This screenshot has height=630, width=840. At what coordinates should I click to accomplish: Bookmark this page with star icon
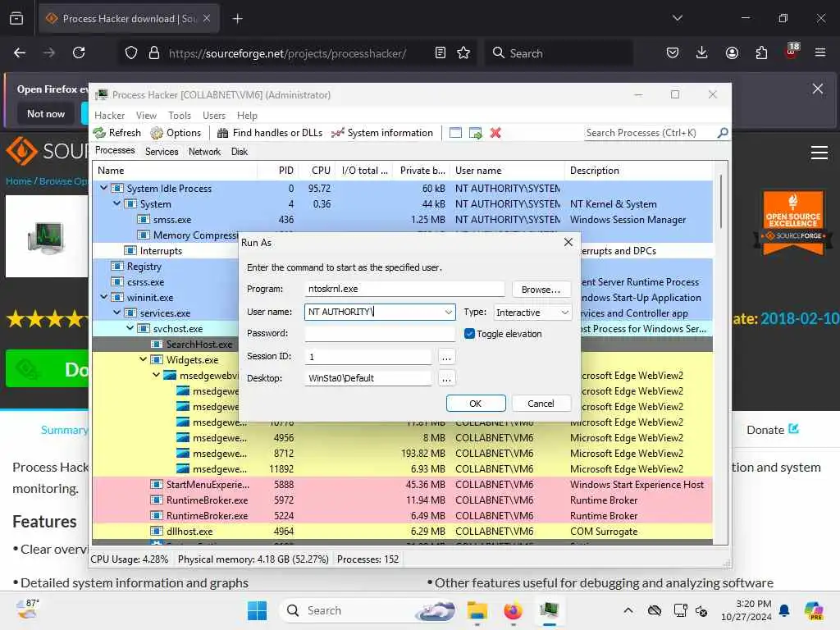coord(463,52)
